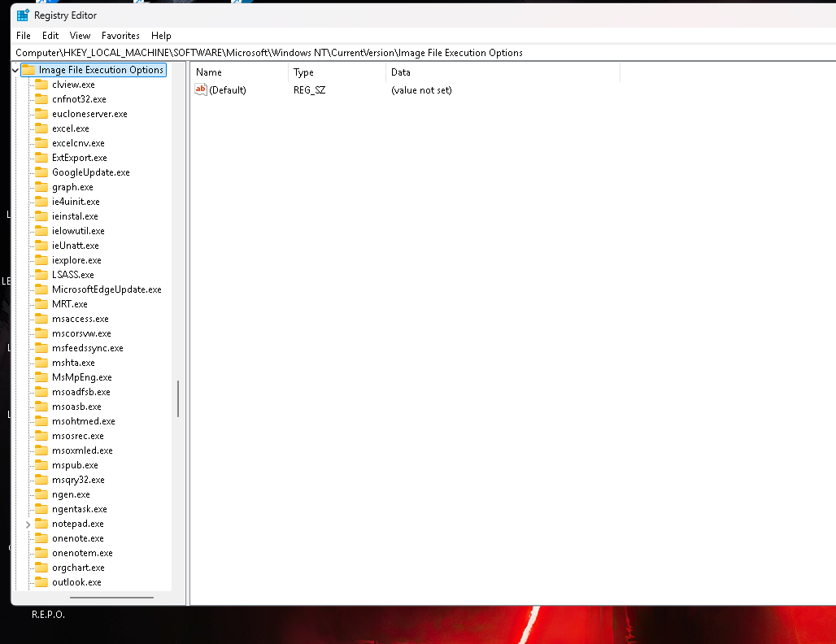Open the Edit menu
Image resolution: width=836 pixels, height=644 pixels.
50,35
